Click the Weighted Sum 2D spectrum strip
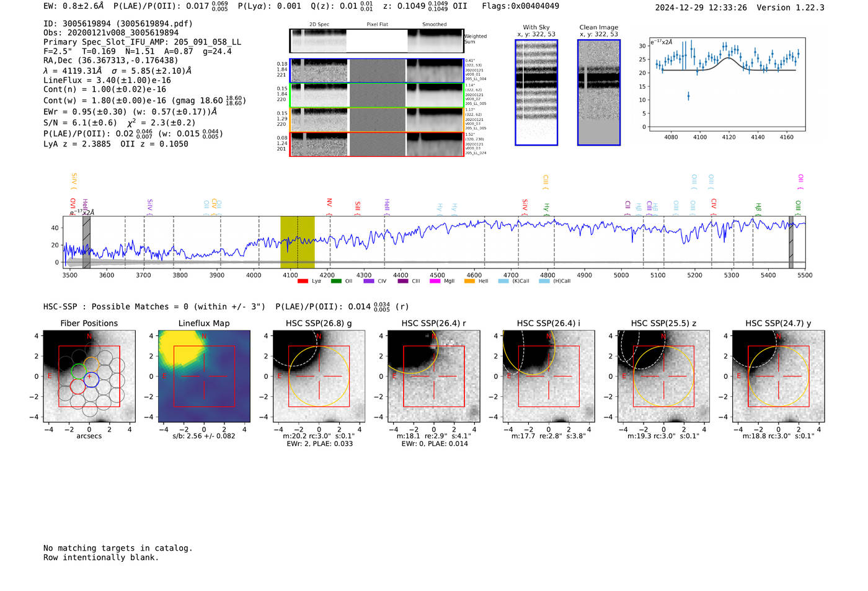The width and height of the screenshot is (868, 591). coord(377,41)
